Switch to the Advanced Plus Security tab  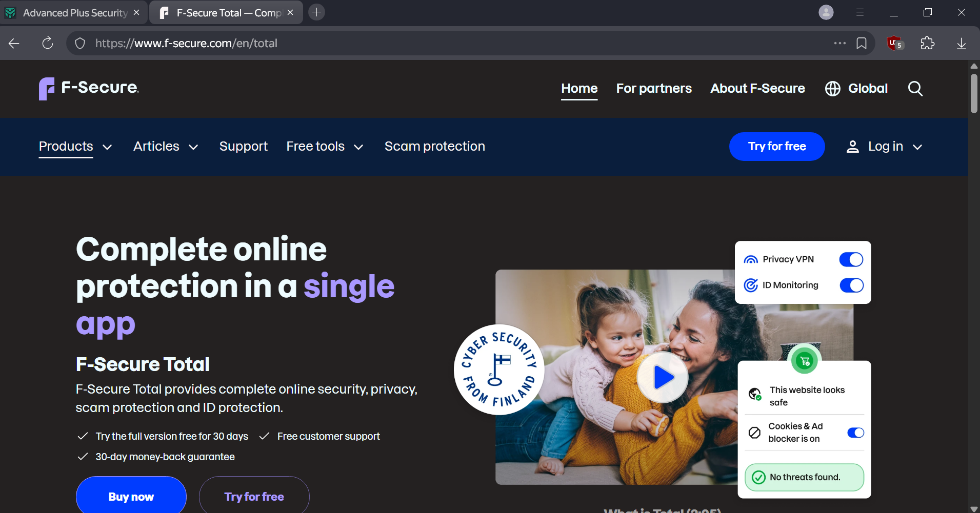74,12
